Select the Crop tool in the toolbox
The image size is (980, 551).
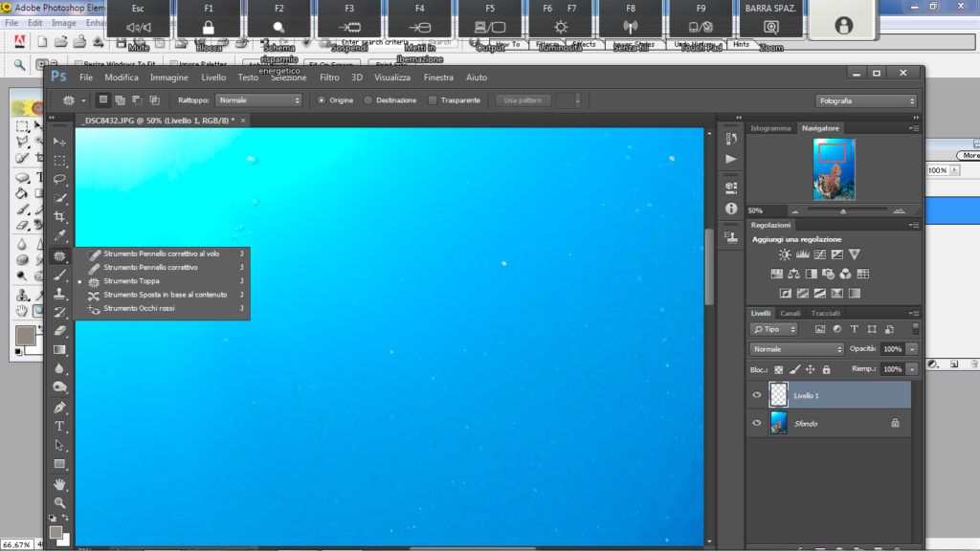(x=59, y=217)
